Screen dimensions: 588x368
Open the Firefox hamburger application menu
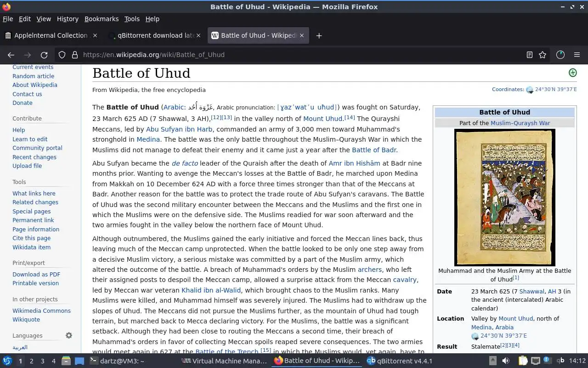pyautogui.click(x=577, y=55)
